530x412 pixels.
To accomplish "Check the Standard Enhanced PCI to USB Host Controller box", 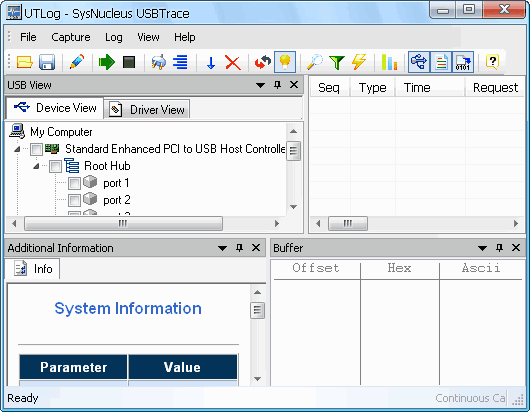I will coord(36,149).
